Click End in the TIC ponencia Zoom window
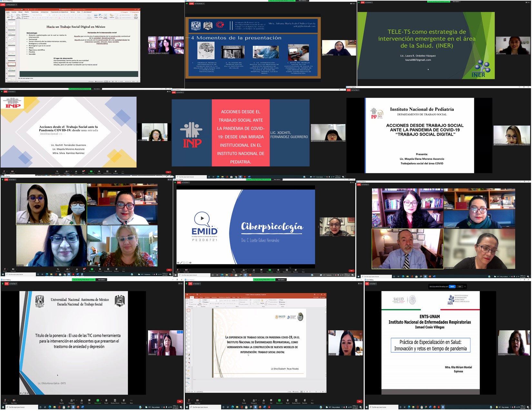Viewport: 532px width, 411px height. pyautogui.click(x=180, y=401)
